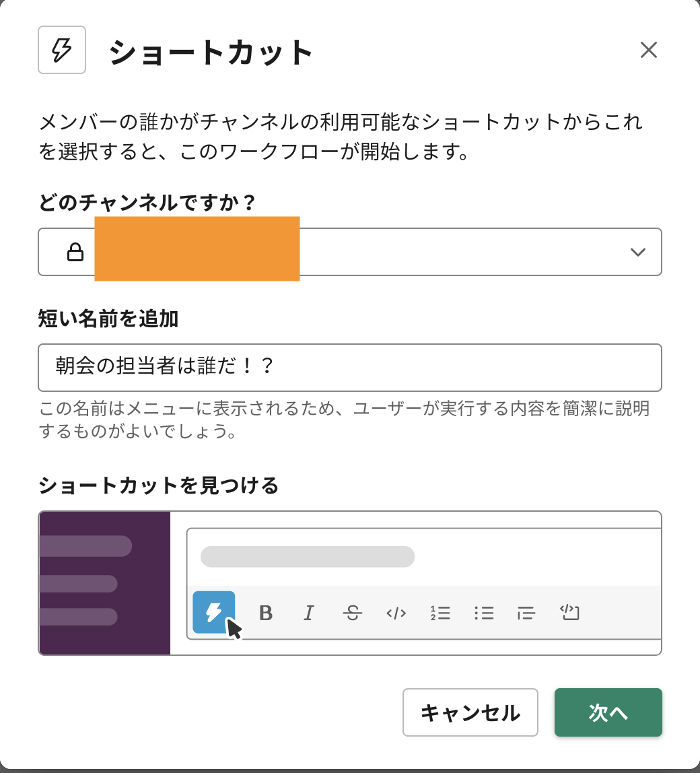This screenshot has height=773, width=700.
Task: Select the ordered list icon
Action: tap(440, 613)
